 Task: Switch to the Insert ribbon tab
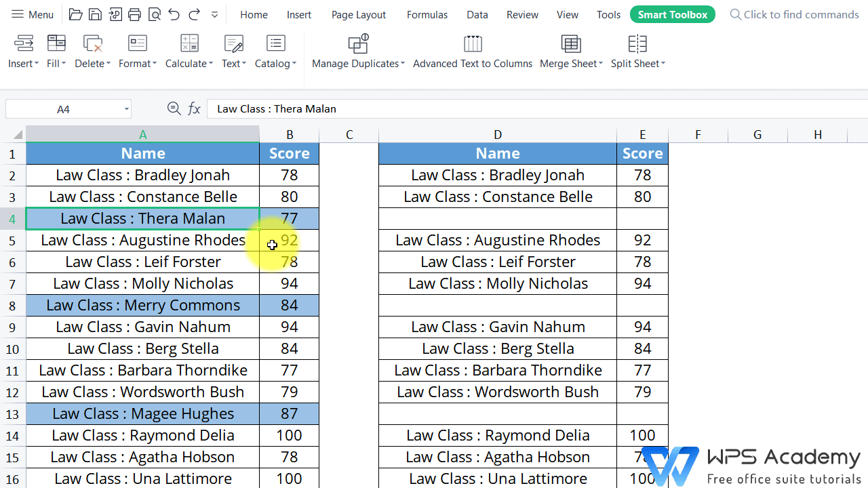click(299, 14)
